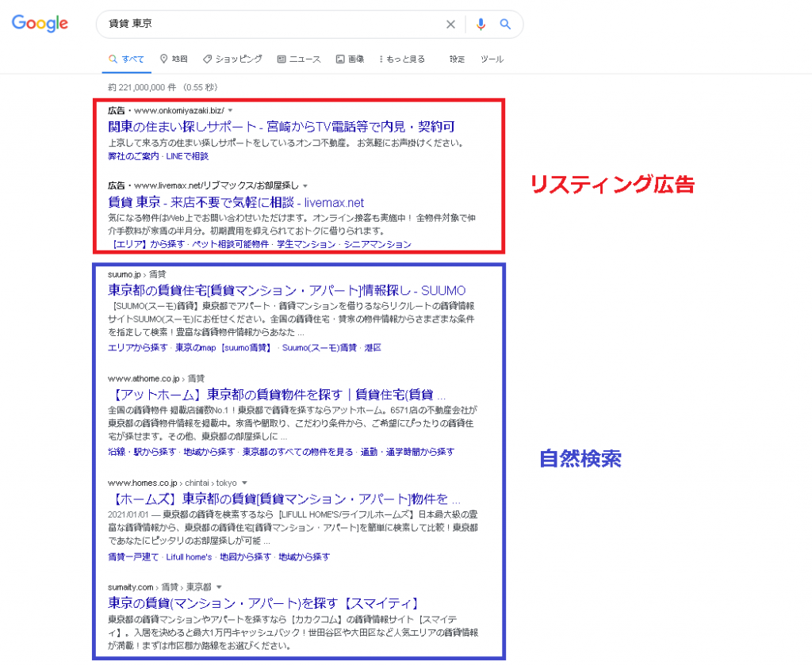The width and height of the screenshot is (812, 665).
Task: Open the もっと見る menu
Action: tap(402, 59)
